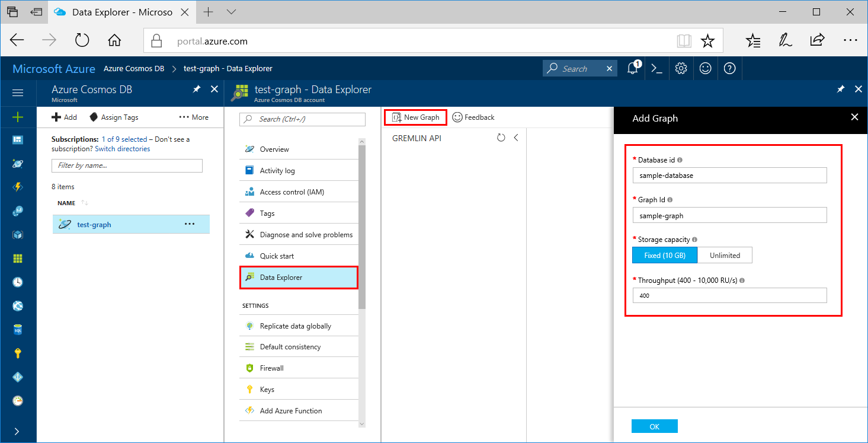
Task: Collapse the Gremlin API panel
Action: click(x=514, y=137)
